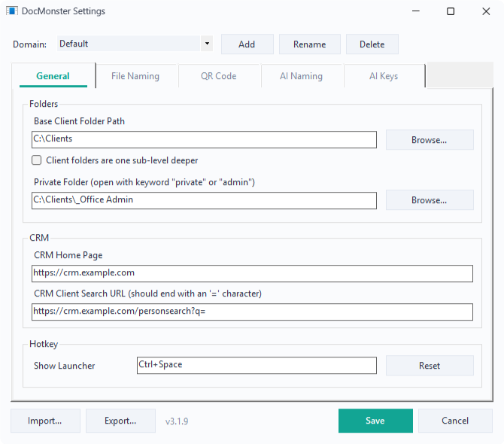Image resolution: width=504 pixels, height=444 pixels.
Task: Cancel the settings dialog
Action: coord(455,421)
